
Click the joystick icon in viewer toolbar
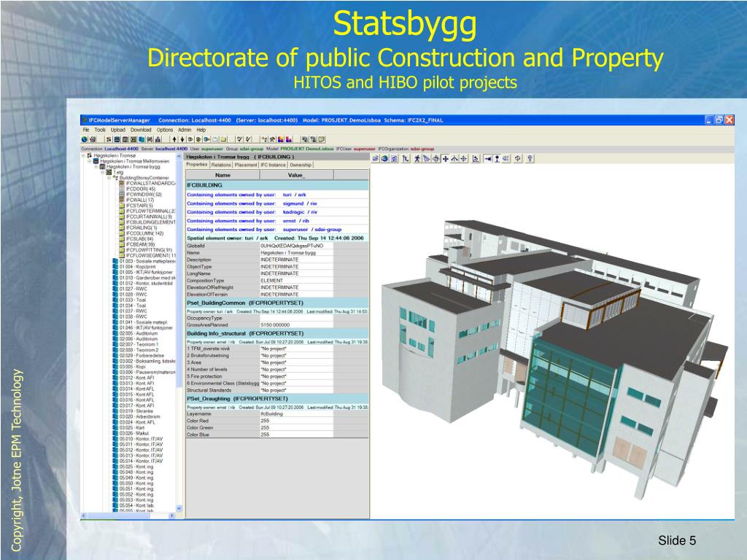(497, 158)
